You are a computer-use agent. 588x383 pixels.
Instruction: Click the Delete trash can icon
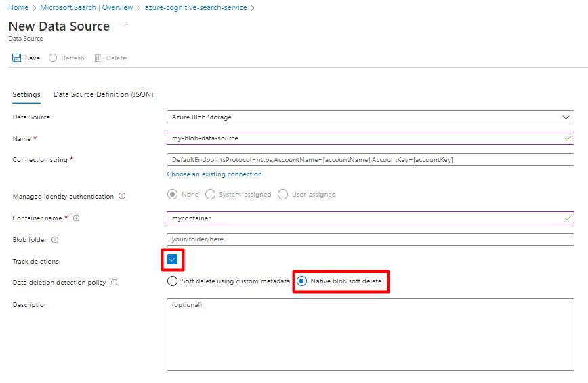(98, 58)
